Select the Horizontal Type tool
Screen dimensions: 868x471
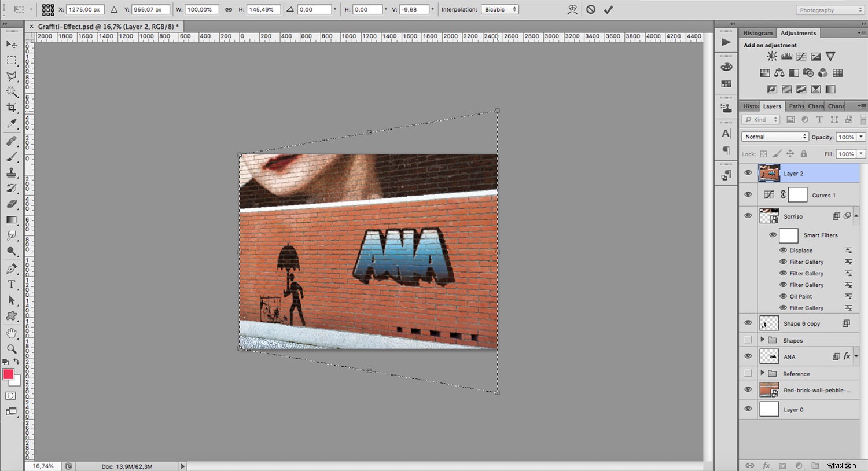click(x=10, y=284)
